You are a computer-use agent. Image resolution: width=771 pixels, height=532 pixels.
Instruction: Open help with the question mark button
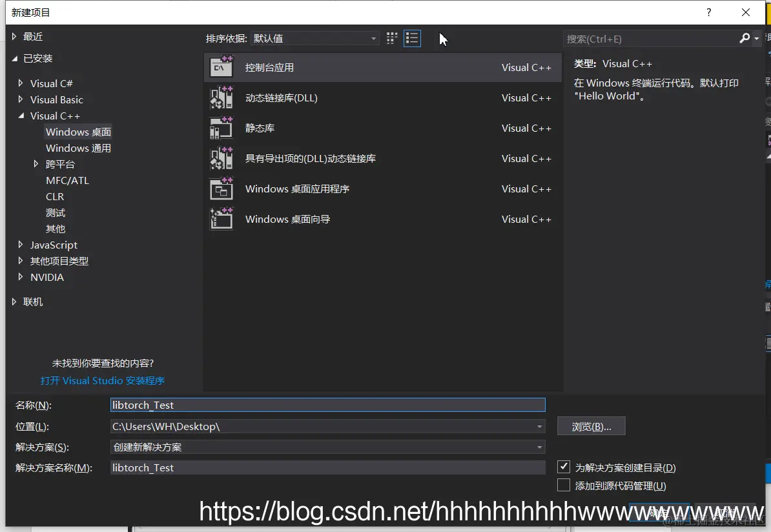pyautogui.click(x=708, y=12)
